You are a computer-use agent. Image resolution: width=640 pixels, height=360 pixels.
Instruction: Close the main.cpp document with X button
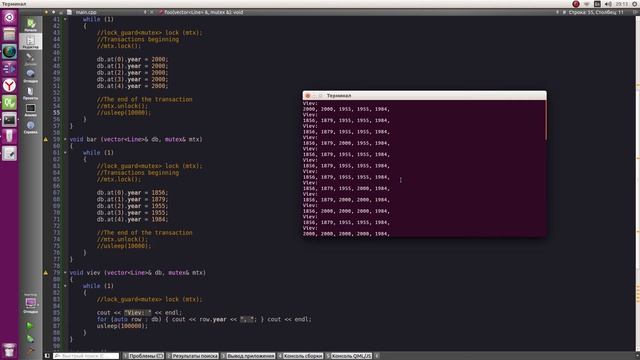coord(152,12)
